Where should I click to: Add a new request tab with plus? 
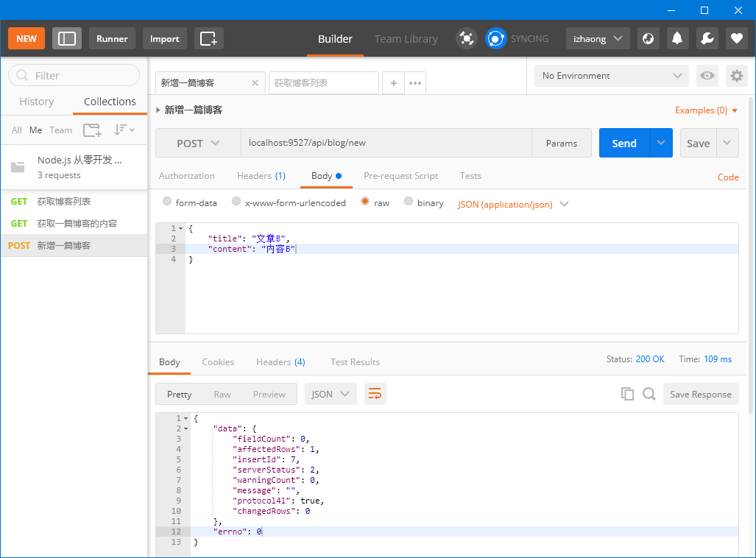click(x=393, y=83)
